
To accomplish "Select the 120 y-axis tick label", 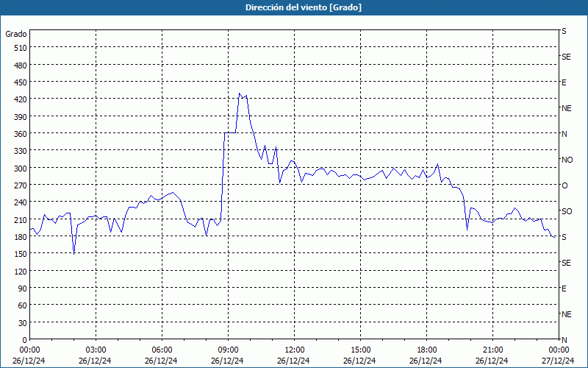I will click(21, 272).
